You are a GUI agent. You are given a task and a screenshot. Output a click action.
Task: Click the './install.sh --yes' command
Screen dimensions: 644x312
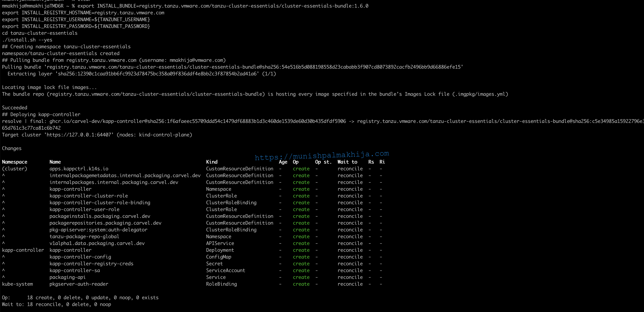click(27, 40)
